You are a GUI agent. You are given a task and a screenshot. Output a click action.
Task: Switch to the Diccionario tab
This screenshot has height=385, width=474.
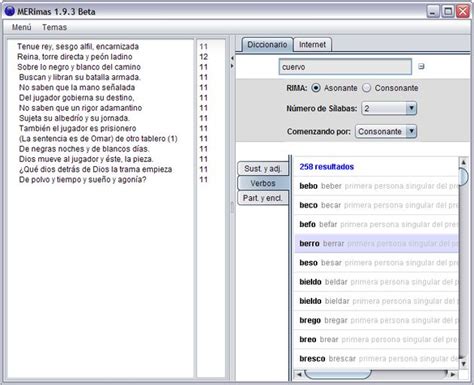pos(267,45)
